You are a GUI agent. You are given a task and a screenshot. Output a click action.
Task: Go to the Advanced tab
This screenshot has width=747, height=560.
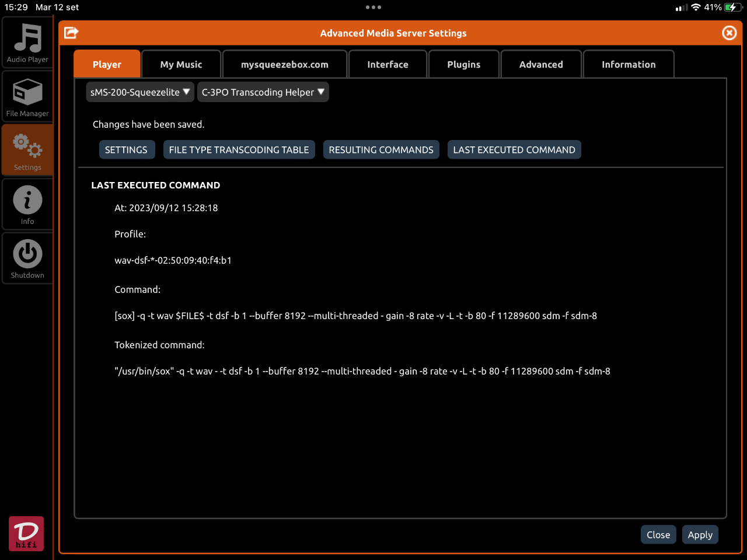coord(542,64)
